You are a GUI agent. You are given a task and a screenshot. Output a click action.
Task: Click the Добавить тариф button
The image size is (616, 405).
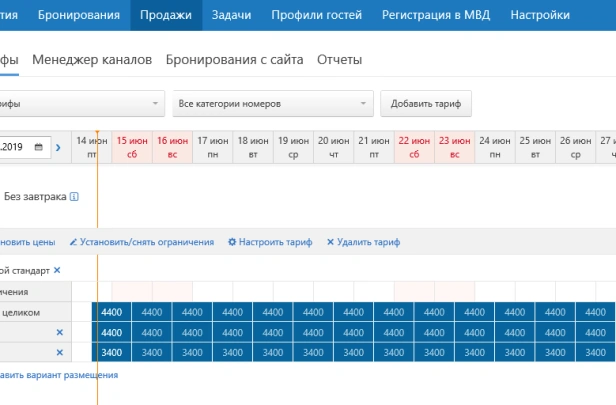[x=426, y=103]
